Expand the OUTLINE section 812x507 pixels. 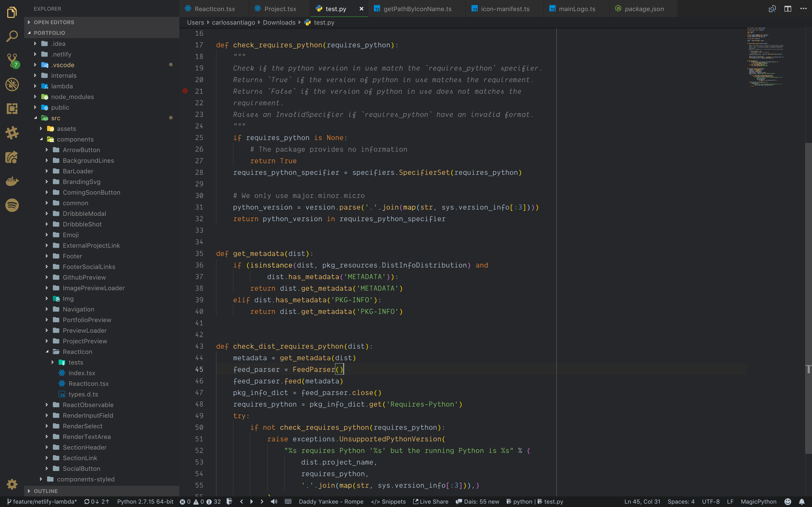[46, 491]
